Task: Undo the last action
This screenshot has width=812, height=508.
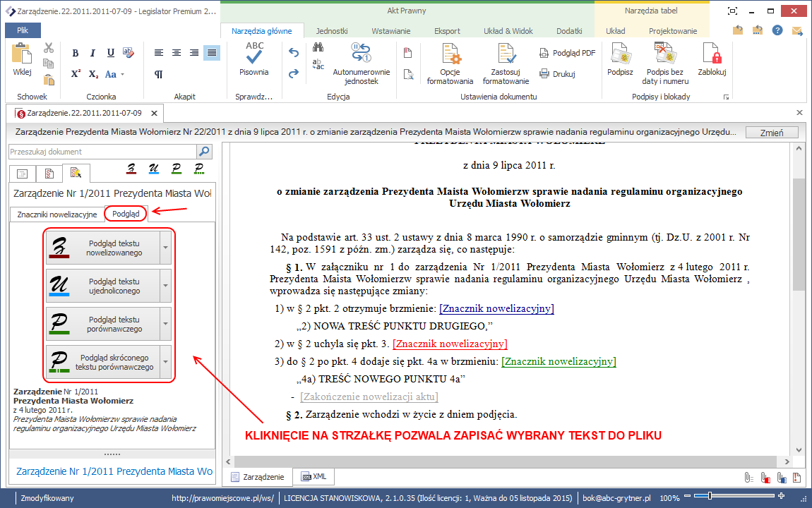Action: coord(294,52)
